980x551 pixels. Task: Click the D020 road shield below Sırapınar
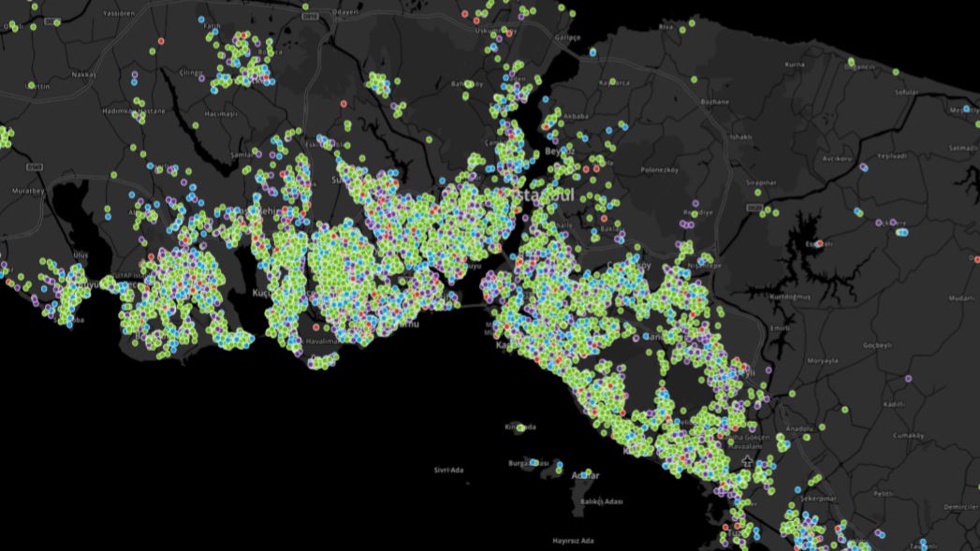pos(754,208)
